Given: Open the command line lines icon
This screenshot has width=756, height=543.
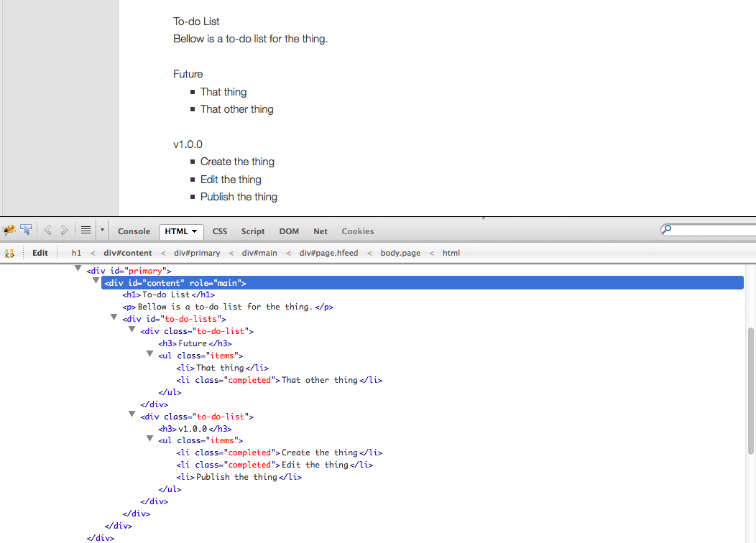Looking at the screenshot, I should [86, 231].
